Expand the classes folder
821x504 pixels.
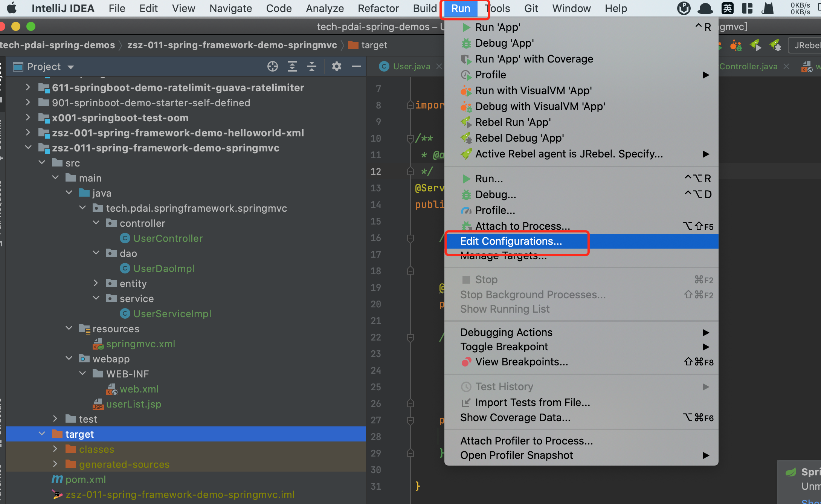55,449
